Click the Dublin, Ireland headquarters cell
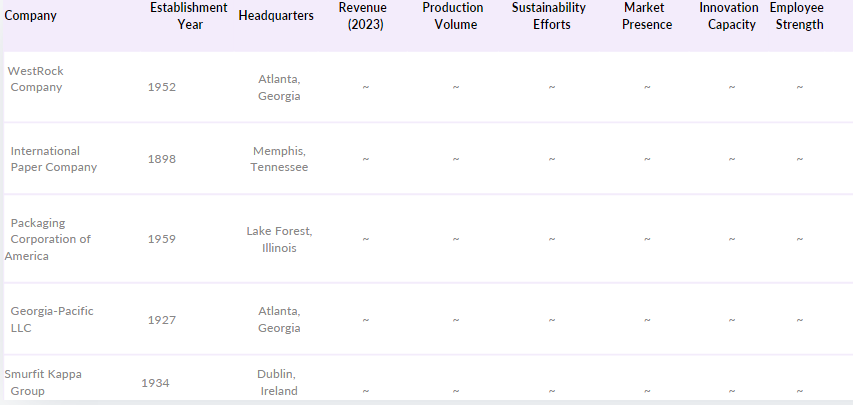 [x=279, y=382]
